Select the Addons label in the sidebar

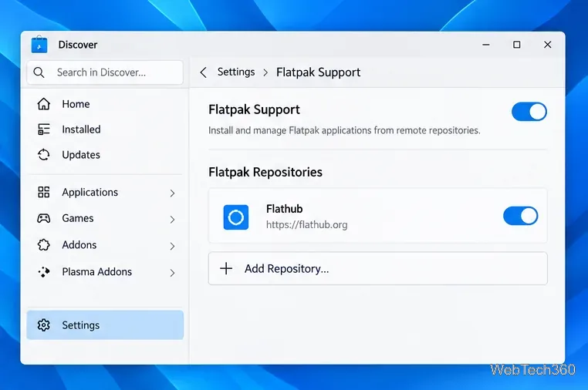tap(79, 244)
